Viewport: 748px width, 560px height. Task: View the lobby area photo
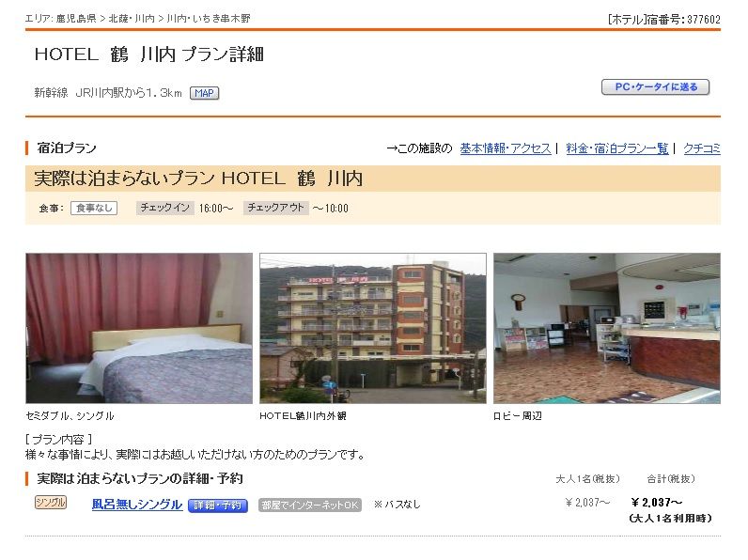point(607,328)
